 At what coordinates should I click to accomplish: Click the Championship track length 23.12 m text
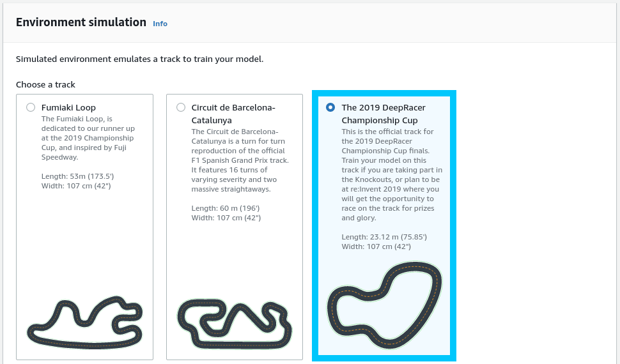pos(384,237)
